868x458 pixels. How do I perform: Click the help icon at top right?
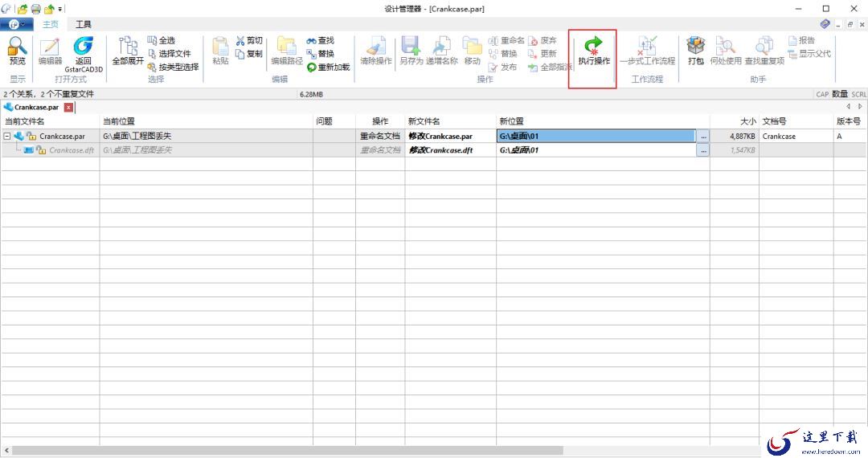click(x=825, y=24)
